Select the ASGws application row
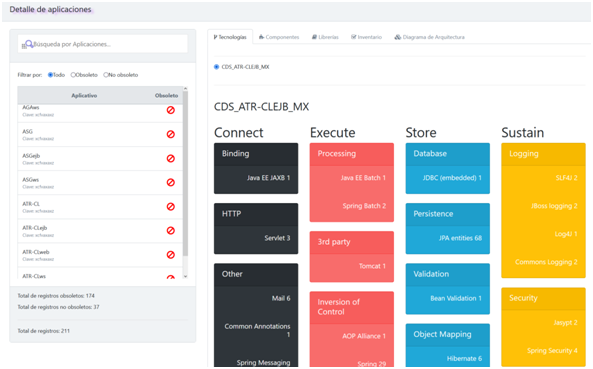The height and width of the screenshot is (369, 593). pyautogui.click(x=100, y=183)
